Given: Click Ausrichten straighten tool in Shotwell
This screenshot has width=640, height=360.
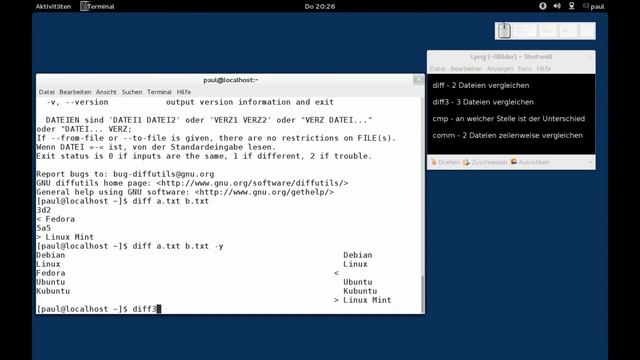Looking at the screenshot, I should point(530,162).
